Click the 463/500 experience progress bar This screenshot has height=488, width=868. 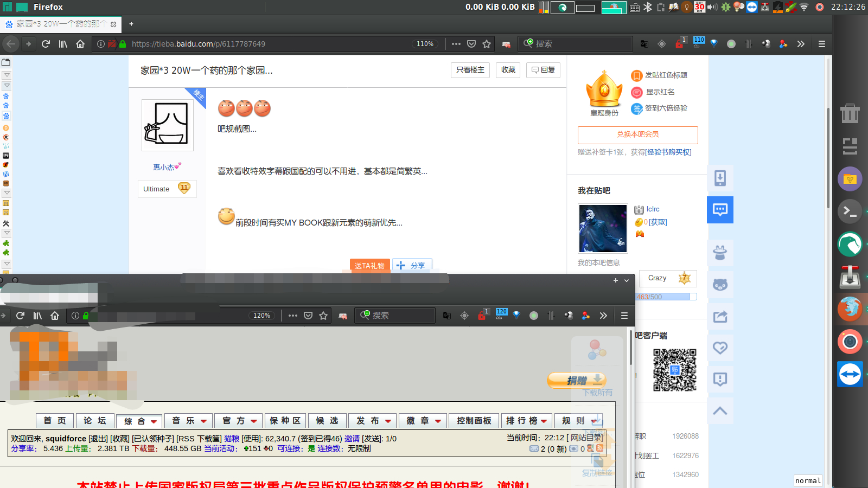click(666, 297)
